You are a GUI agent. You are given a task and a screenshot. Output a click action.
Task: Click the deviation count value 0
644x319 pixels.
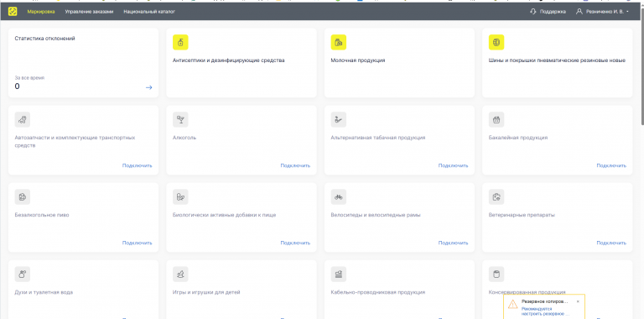(18, 86)
